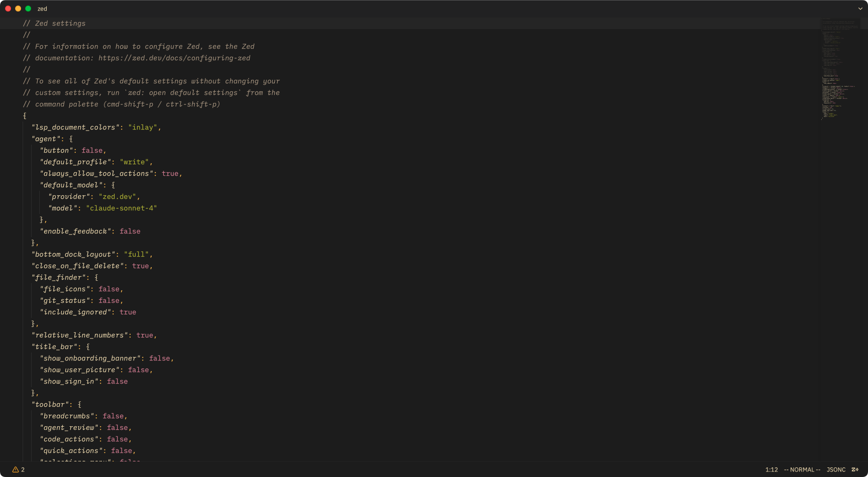868x477 pixels.
Task: Open the diagnostics warning icon showing 2
Action: point(19,469)
